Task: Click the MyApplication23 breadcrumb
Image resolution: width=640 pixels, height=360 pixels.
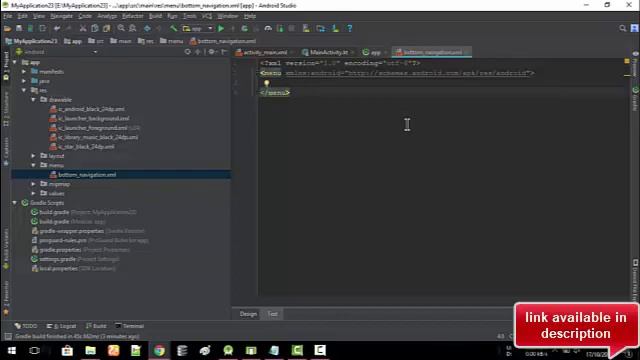Action: point(31,41)
